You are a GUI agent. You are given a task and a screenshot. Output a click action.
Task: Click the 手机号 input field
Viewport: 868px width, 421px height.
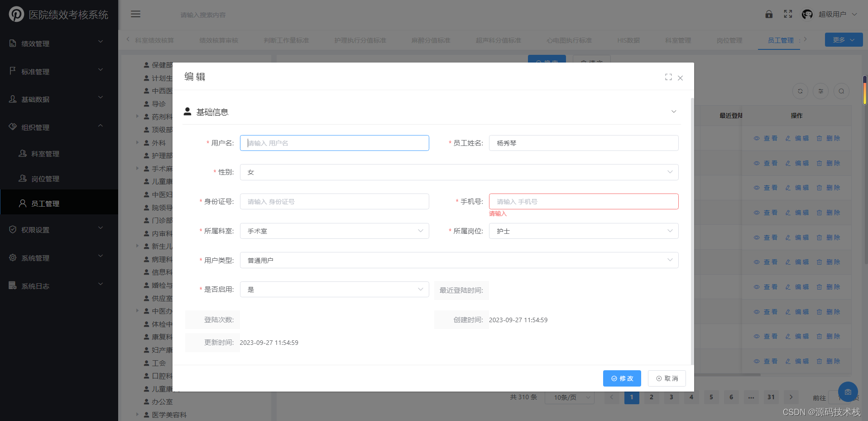click(584, 202)
